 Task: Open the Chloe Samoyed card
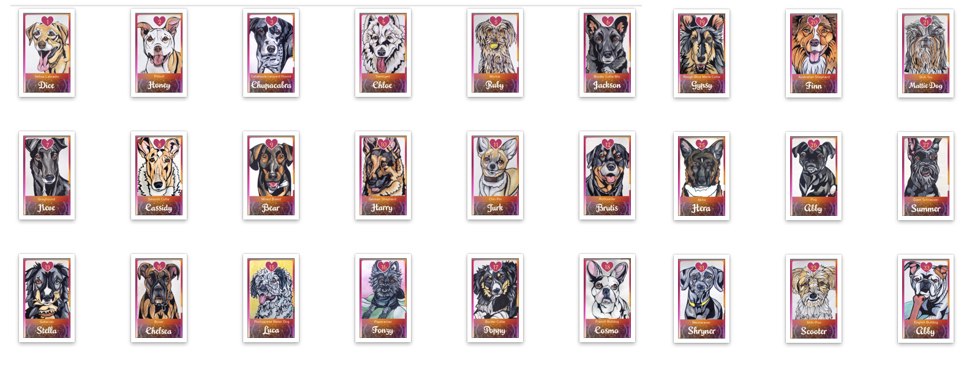[x=383, y=53]
